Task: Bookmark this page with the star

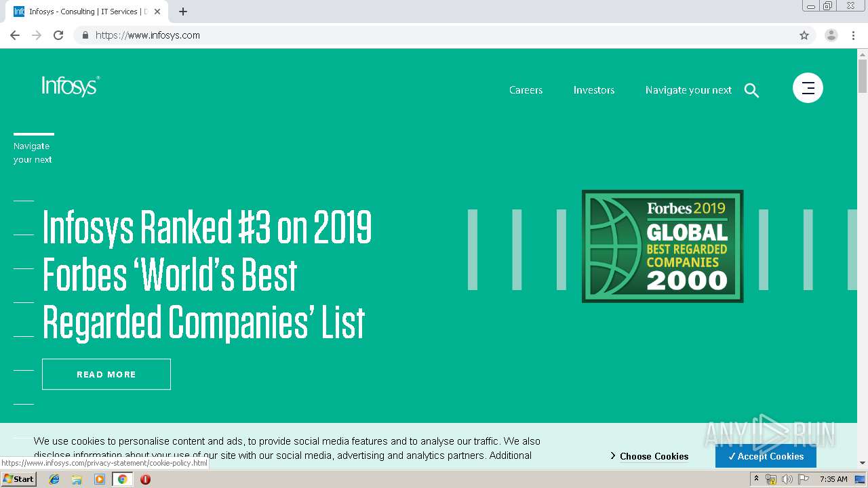Action: 804,35
